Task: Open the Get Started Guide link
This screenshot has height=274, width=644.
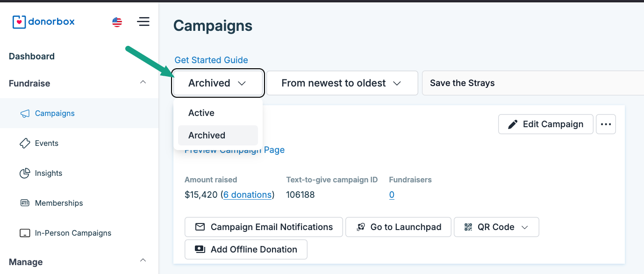Action: coord(211,60)
